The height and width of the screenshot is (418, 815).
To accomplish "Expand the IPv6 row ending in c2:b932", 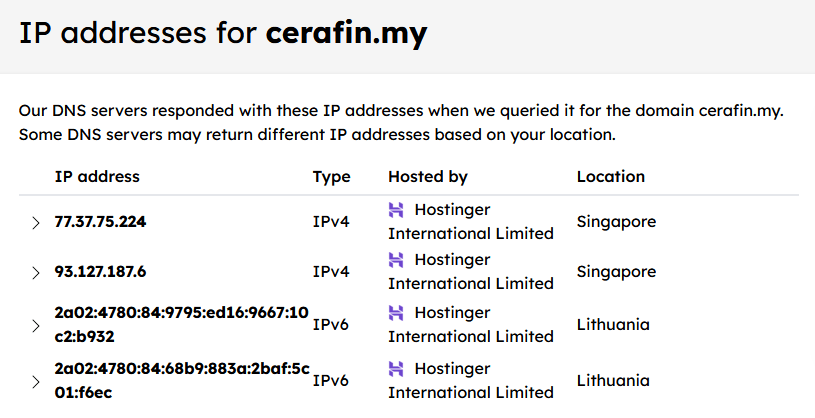I will [36, 325].
